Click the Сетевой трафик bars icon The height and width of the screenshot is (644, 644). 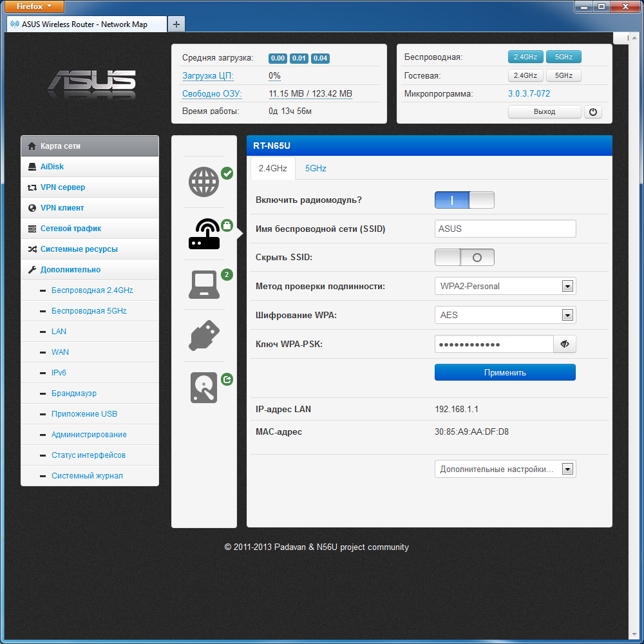pyautogui.click(x=32, y=229)
